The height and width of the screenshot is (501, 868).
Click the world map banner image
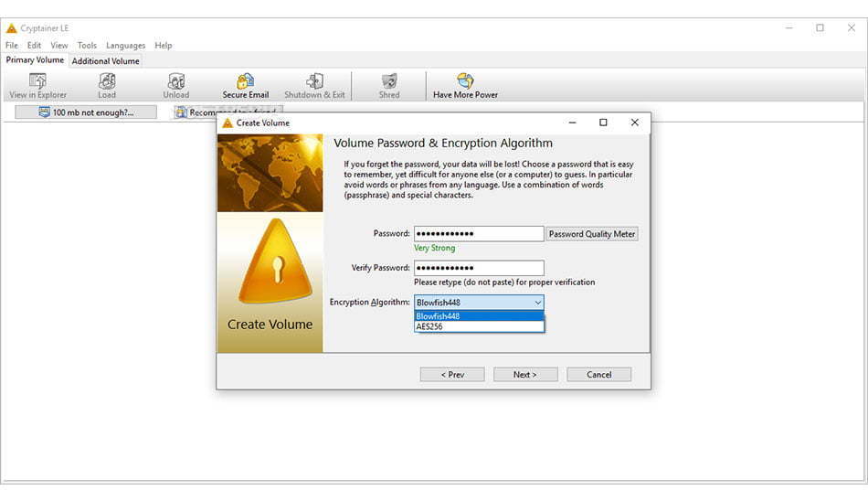pos(270,173)
